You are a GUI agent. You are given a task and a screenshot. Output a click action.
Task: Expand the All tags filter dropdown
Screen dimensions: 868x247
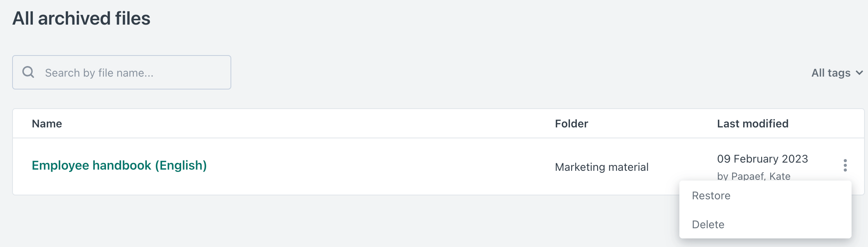831,73
